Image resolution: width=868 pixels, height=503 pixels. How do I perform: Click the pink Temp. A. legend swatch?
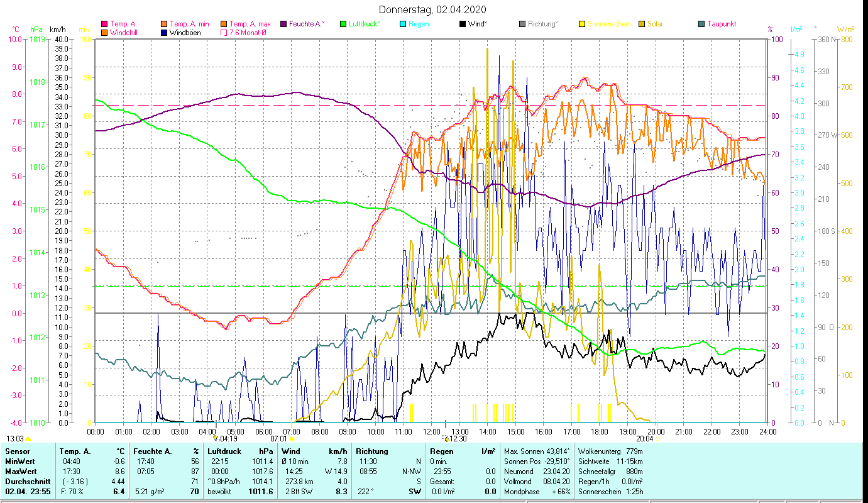click(x=104, y=25)
